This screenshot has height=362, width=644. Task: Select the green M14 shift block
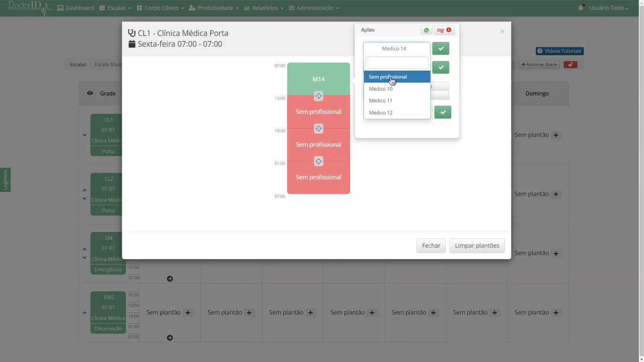318,79
